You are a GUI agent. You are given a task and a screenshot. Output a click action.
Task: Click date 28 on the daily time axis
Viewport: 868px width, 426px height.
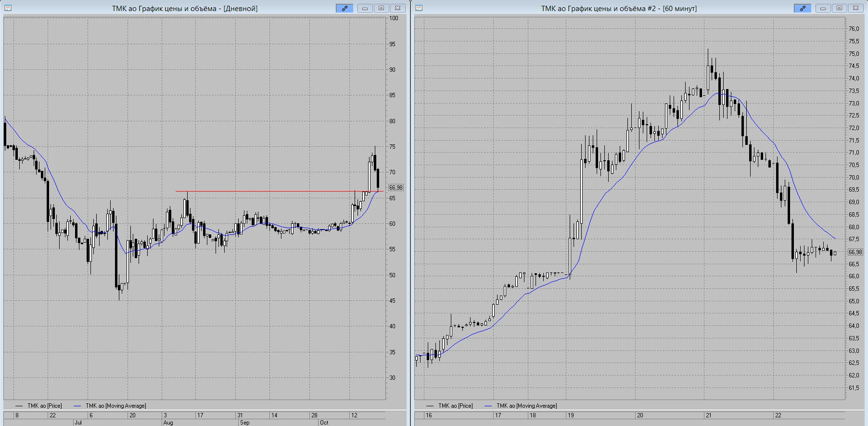[314, 415]
